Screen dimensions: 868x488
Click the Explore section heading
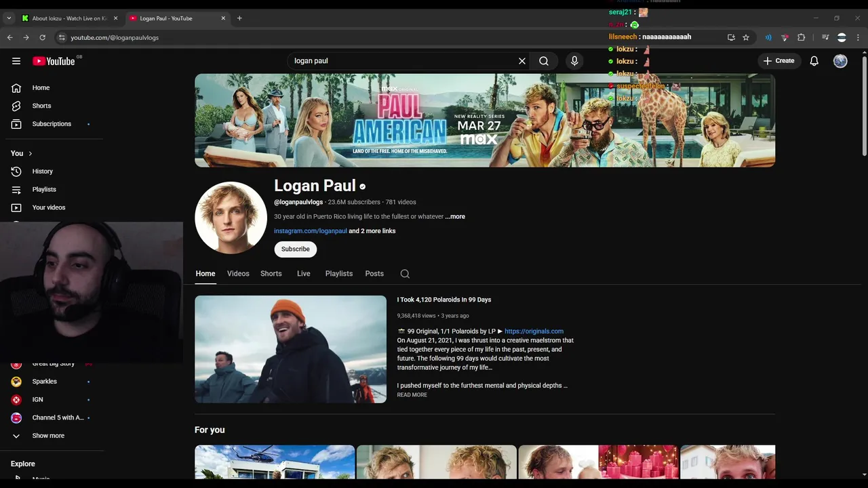[23, 464]
